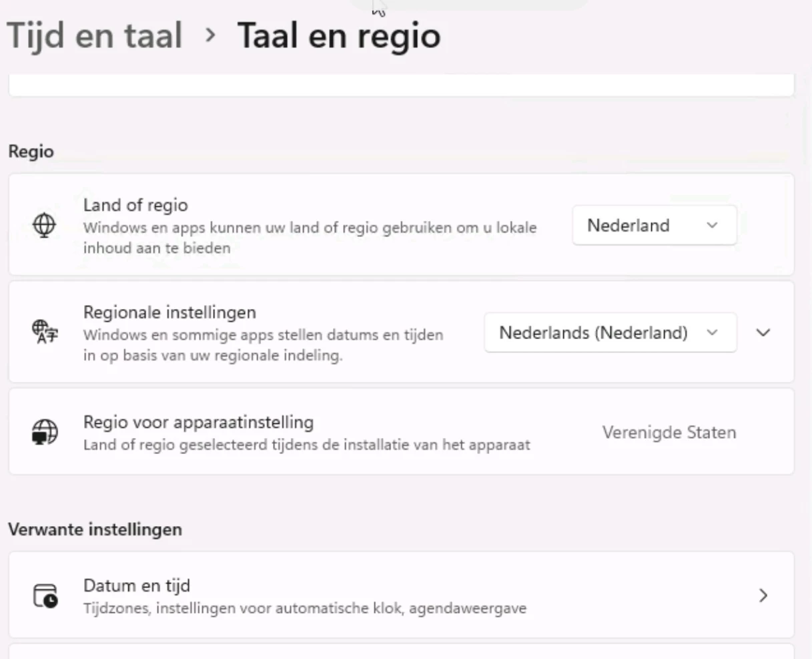
Task: Click the Regio voor apparaatinstelling label
Action: [198, 422]
